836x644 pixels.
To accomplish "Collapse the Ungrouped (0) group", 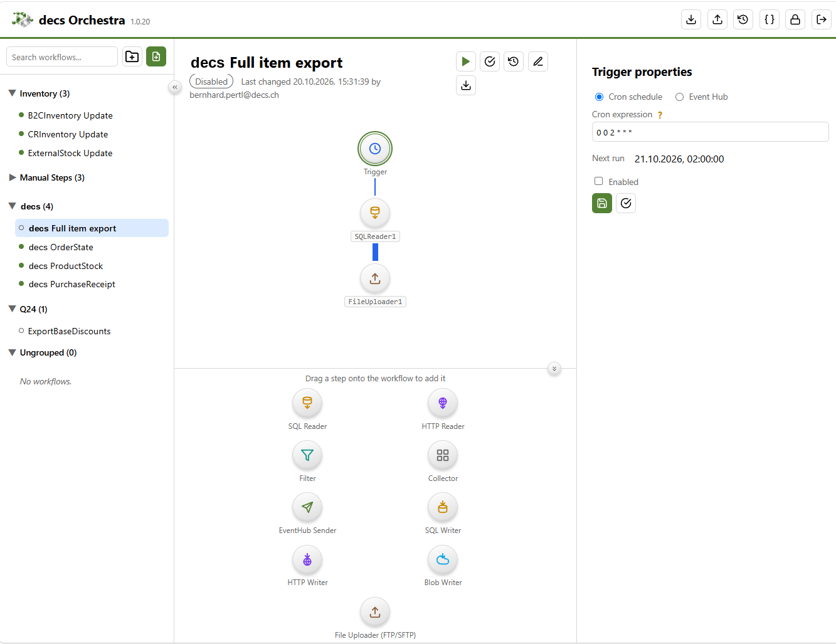I will coord(12,352).
